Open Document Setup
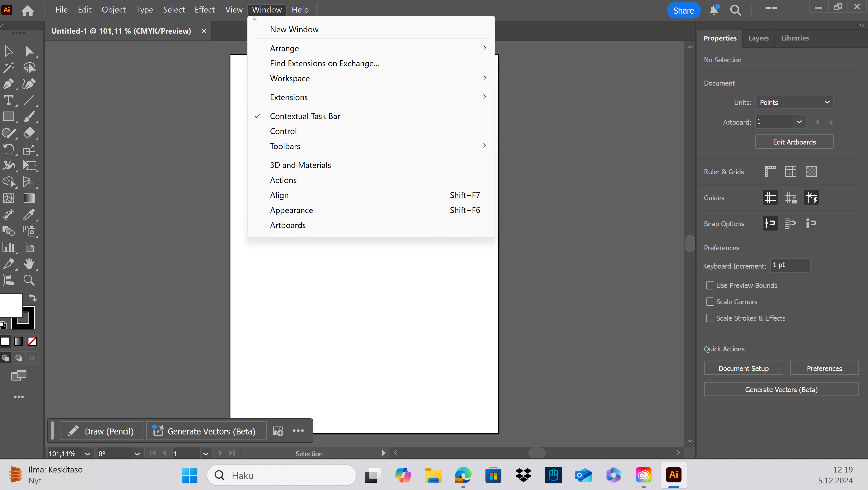The height and width of the screenshot is (490, 868). (743, 368)
